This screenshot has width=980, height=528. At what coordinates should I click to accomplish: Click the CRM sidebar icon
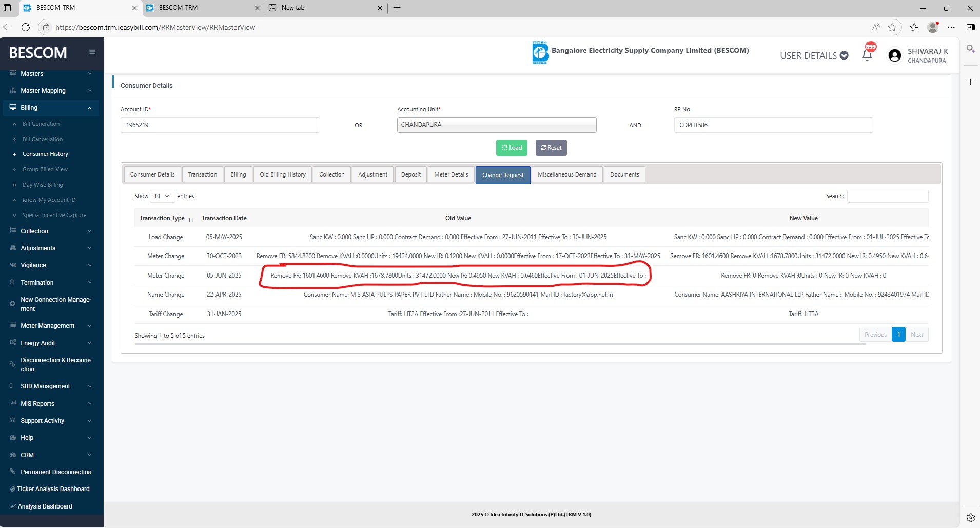[x=13, y=455]
